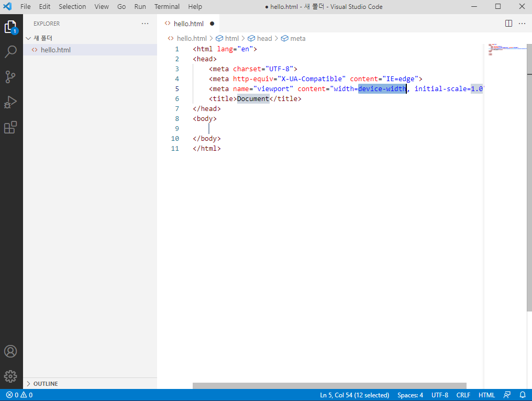Click the </head> tag on line 7

click(x=207, y=109)
